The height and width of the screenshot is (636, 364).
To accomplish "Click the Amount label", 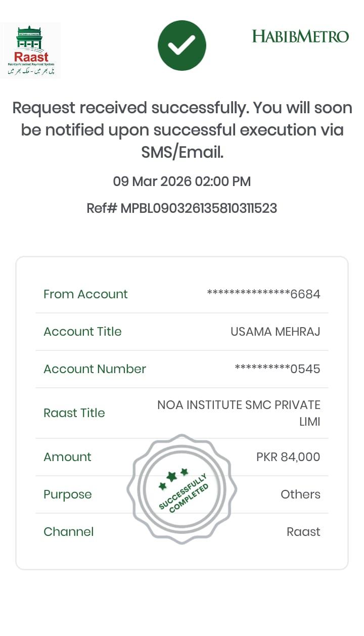I will [x=67, y=457].
